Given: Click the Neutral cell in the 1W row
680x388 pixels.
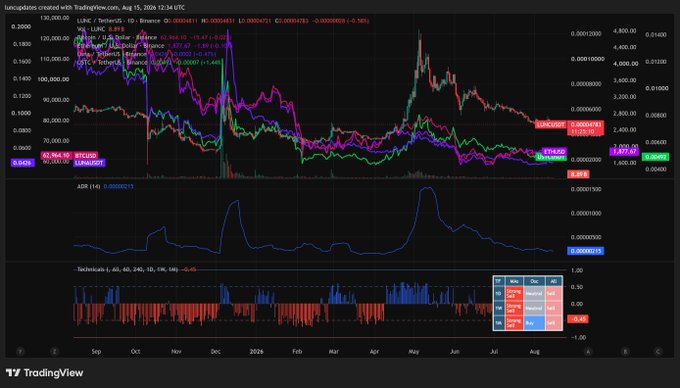Looking at the screenshot, I should coord(534,308).
